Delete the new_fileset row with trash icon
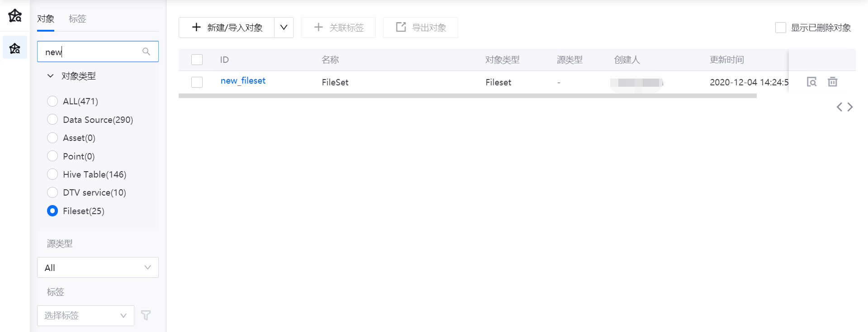Viewport: 868px width, 332px height. [832, 82]
